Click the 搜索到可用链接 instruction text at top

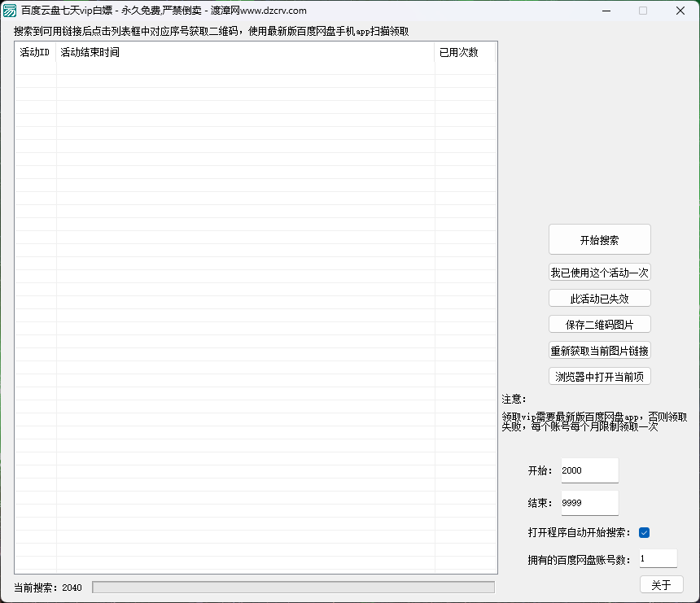coord(211,31)
